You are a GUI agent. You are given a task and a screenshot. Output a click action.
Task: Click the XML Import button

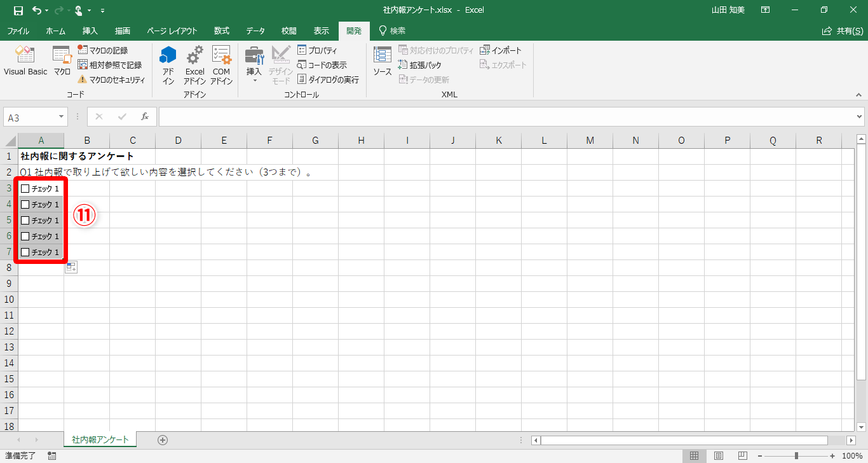(x=501, y=50)
